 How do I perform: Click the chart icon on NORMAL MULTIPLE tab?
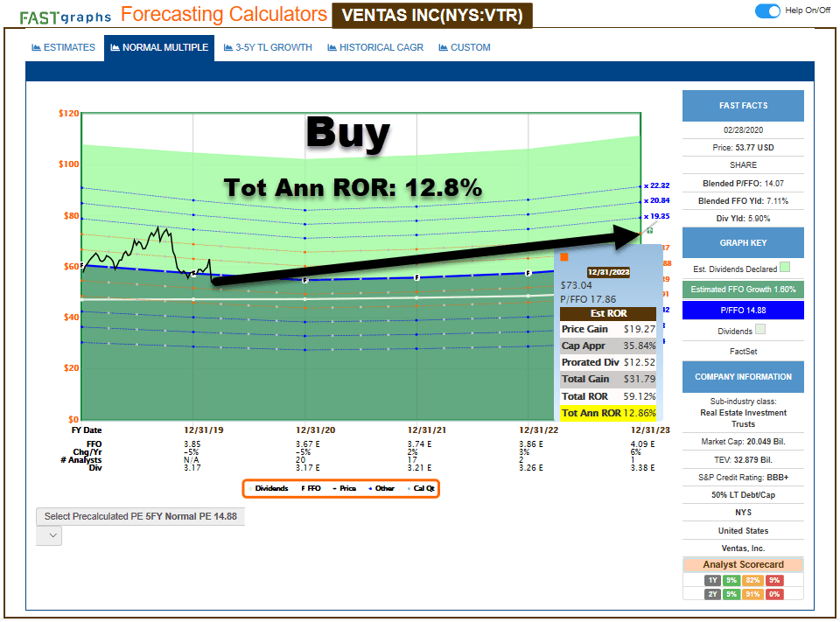click(115, 48)
